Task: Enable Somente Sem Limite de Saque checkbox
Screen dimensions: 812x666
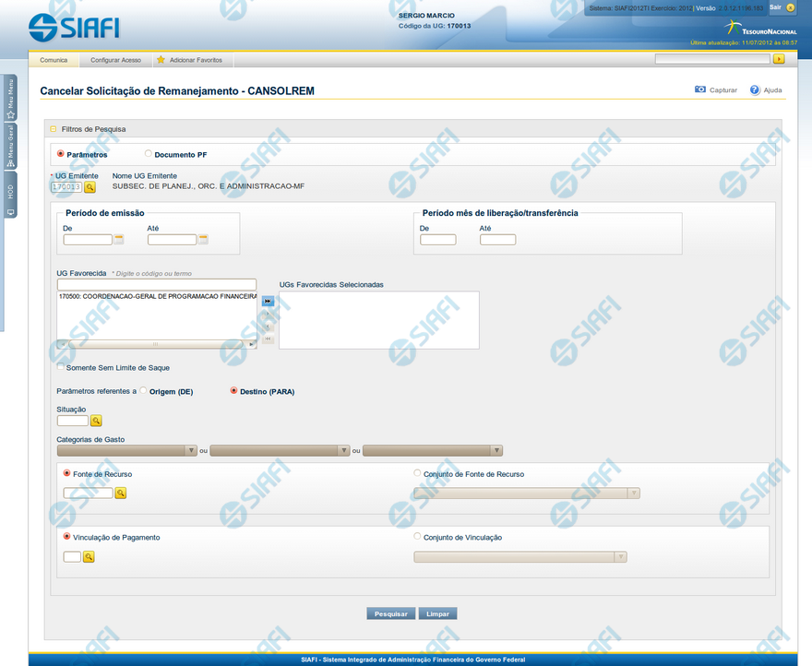Action: (61, 367)
